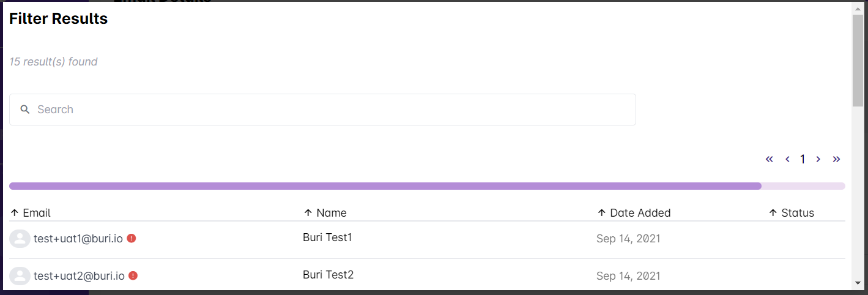This screenshot has height=295, width=868.
Task: Jump to the first page of results
Action: coord(770,159)
